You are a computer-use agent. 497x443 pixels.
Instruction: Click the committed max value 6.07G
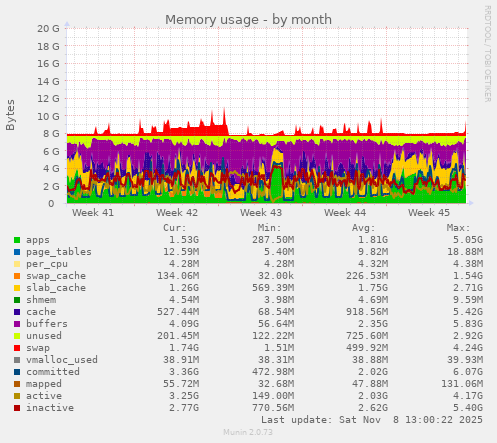coord(468,372)
